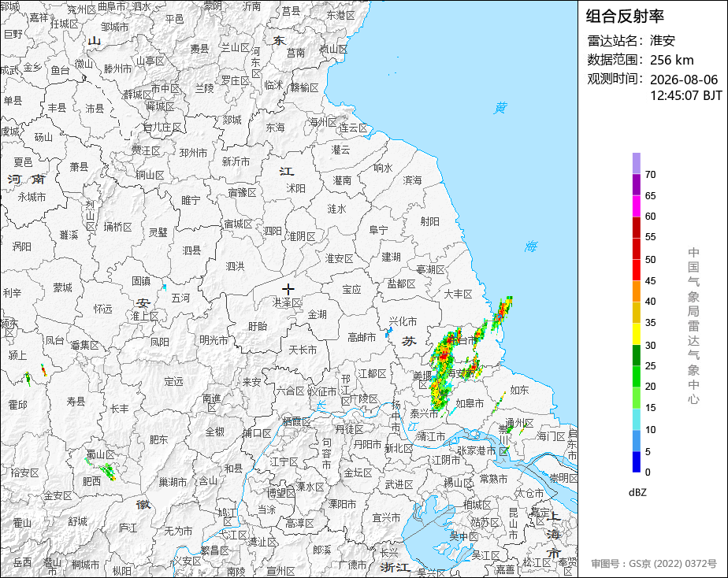The height and width of the screenshot is (578, 728).
Task: Click the small radar echo near 肥西
Action: pos(108,471)
